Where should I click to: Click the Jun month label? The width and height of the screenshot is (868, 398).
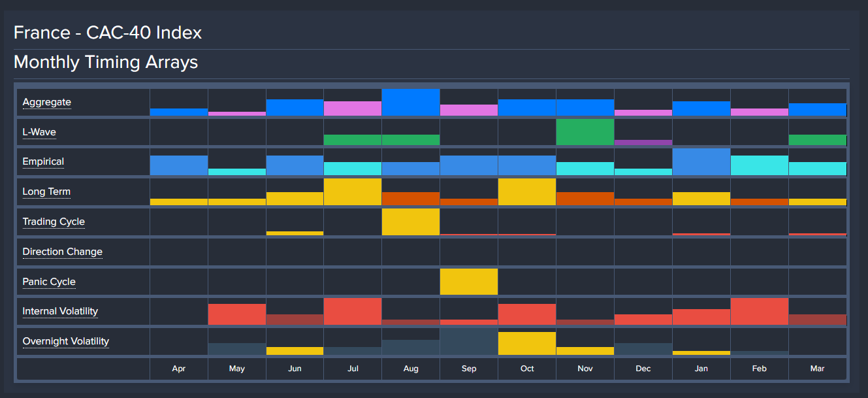[x=295, y=369]
